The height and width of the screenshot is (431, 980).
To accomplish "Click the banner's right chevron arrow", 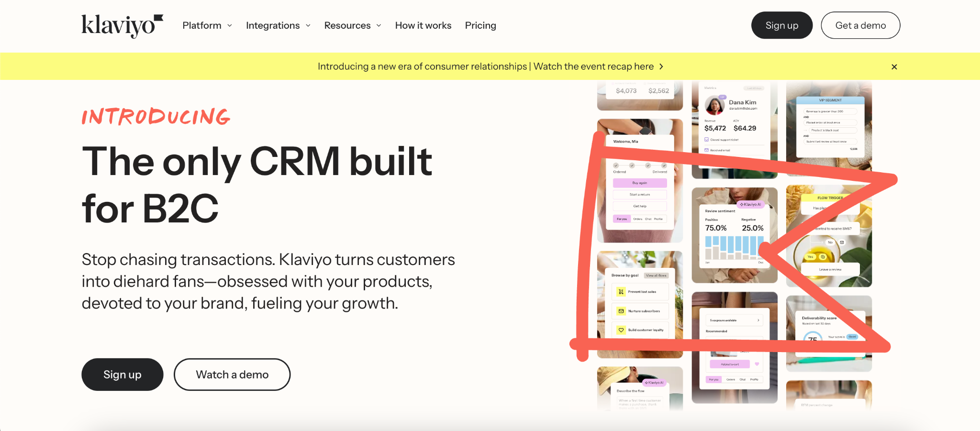I will 661,66.
